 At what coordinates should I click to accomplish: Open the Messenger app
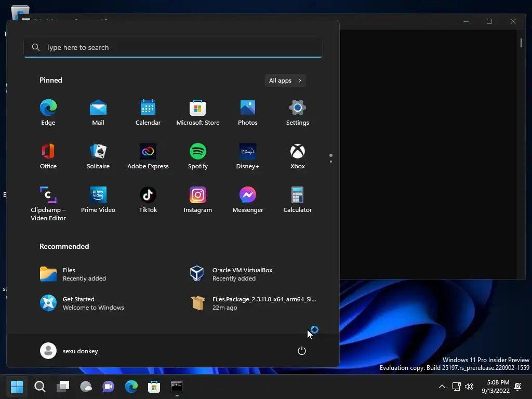pyautogui.click(x=248, y=200)
